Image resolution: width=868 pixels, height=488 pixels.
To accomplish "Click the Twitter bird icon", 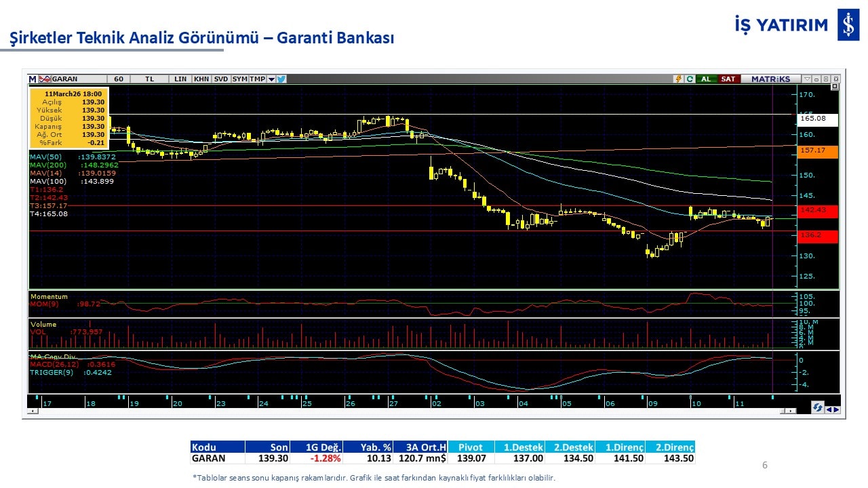I will [x=281, y=79].
